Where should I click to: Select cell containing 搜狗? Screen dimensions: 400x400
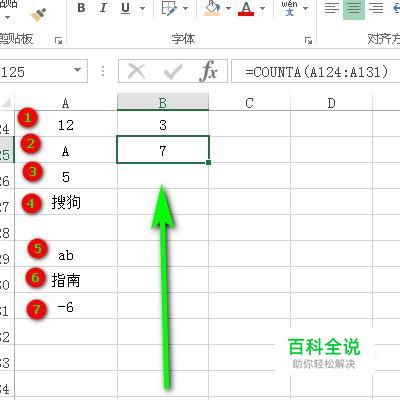pos(66,202)
